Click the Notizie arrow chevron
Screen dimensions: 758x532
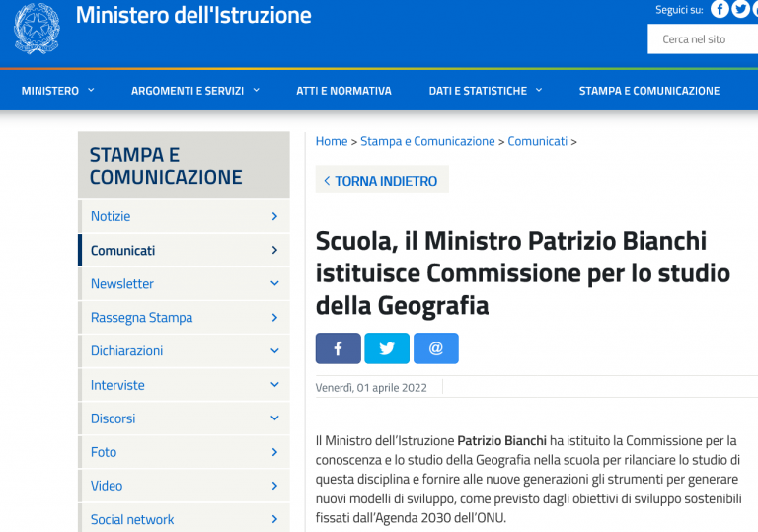[x=274, y=216]
